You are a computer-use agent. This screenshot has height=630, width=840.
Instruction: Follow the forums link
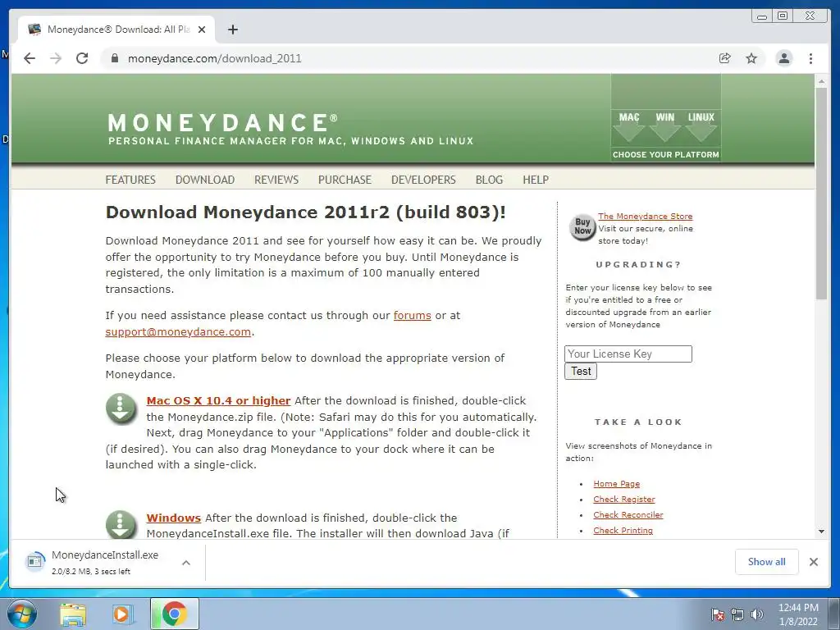(x=412, y=316)
